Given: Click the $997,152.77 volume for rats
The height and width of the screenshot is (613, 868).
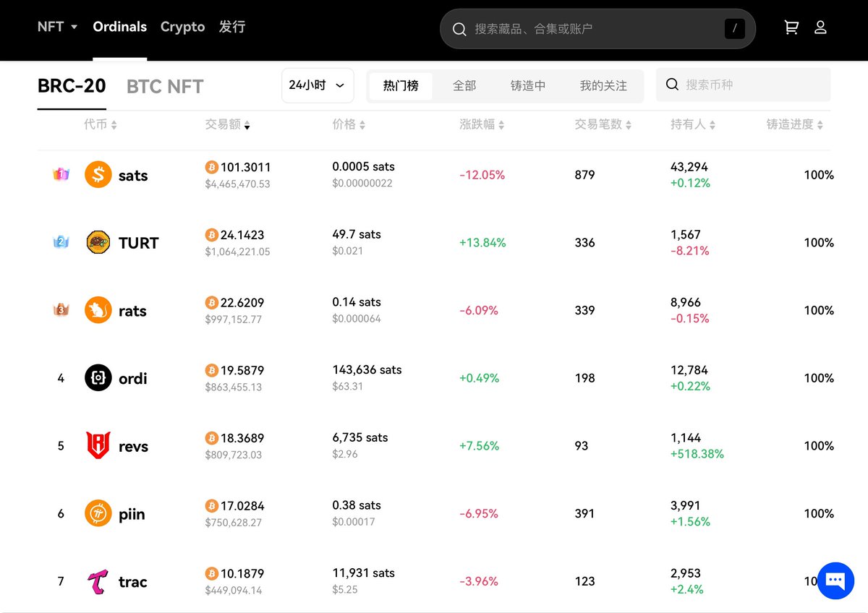Looking at the screenshot, I should [234, 319].
